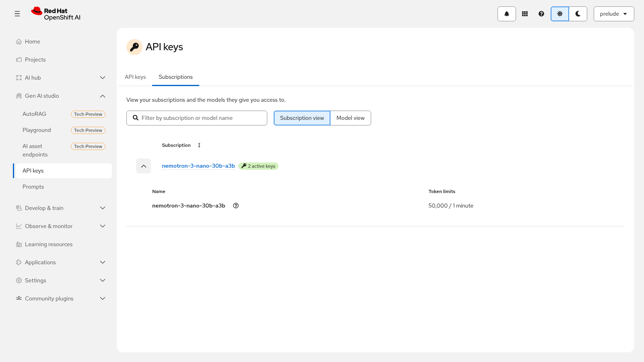Open the hamburger navigation menu
This screenshot has height=362, width=644.
click(x=17, y=14)
